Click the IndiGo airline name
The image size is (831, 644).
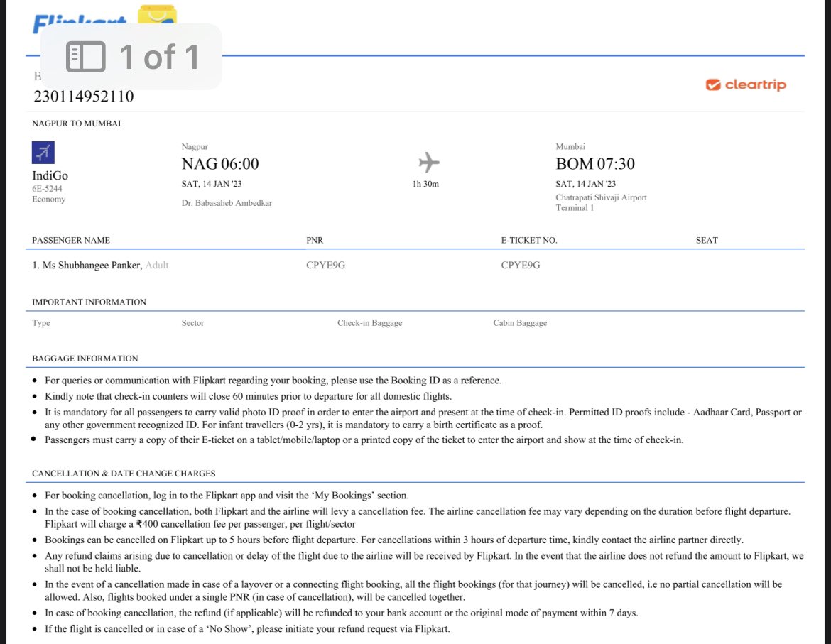pos(50,175)
